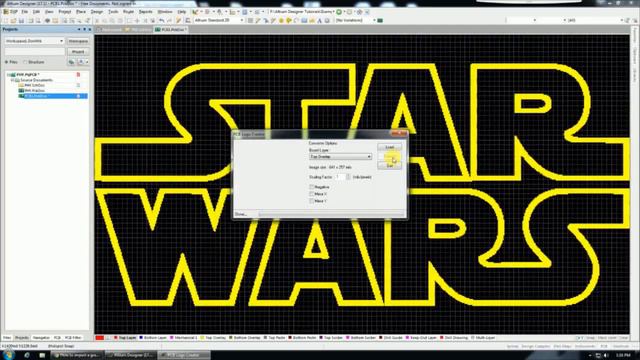Select the highlighted PcbDoc file in tree
This screenshot has height=360, width=640.
point(52,96)
